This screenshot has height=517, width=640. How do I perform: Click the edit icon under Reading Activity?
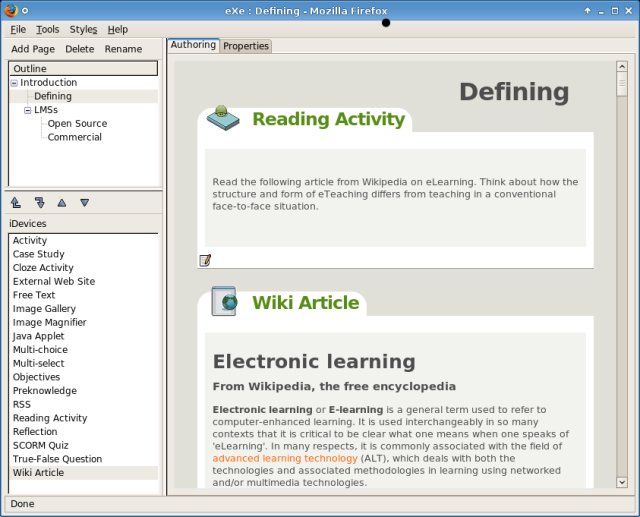205,260
